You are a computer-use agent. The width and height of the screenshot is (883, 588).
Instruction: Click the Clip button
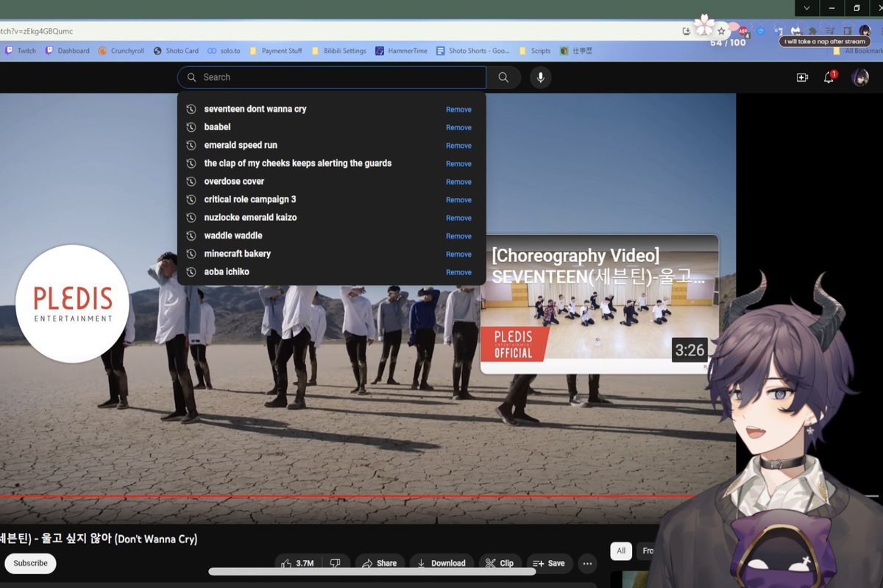pos(499,563)
